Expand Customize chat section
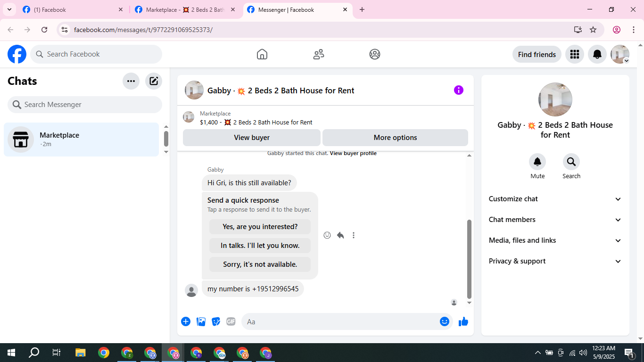 [555, 199]
